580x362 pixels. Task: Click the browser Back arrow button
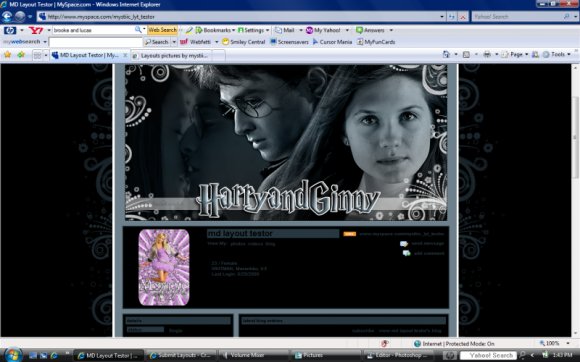(x=7, y=17)
